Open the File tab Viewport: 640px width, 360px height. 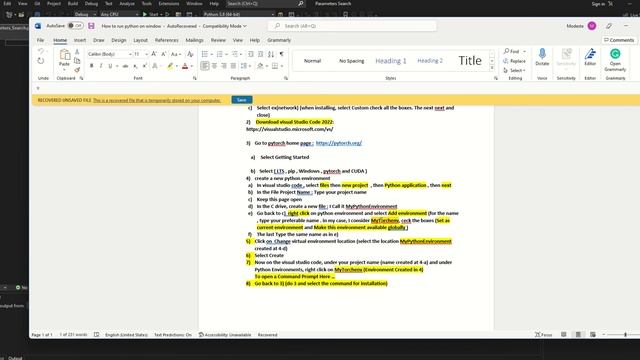tap(40, 40)
